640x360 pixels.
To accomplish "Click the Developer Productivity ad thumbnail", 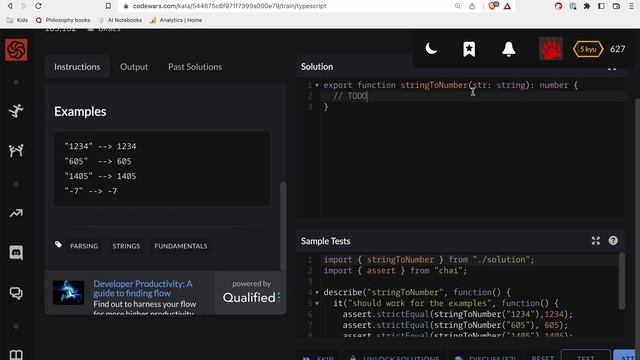I will coord(69,292).
